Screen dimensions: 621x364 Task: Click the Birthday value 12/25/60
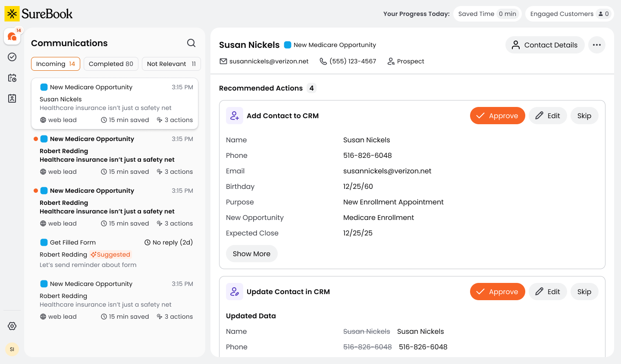(358, 186)
